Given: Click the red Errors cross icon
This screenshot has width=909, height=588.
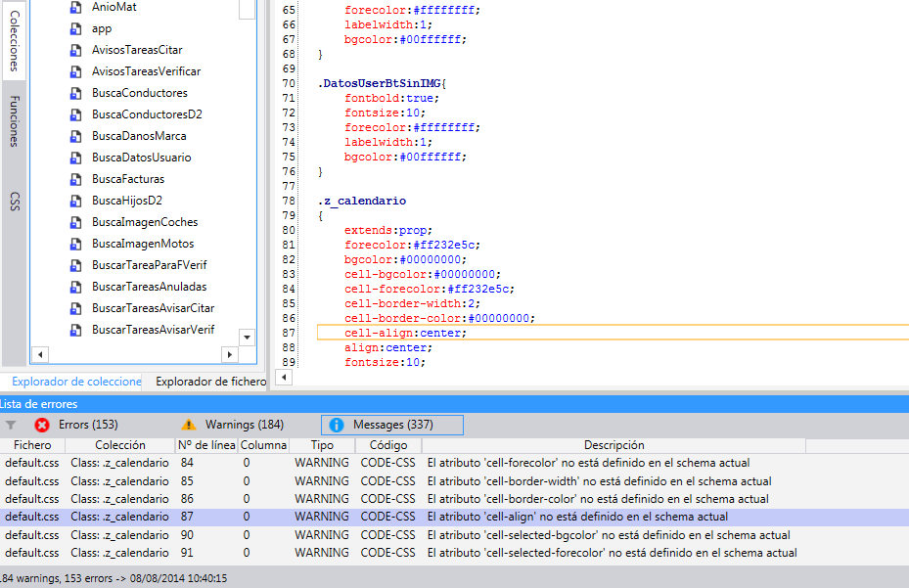Looking at the screenshot, I should click(x=42, y=425).
